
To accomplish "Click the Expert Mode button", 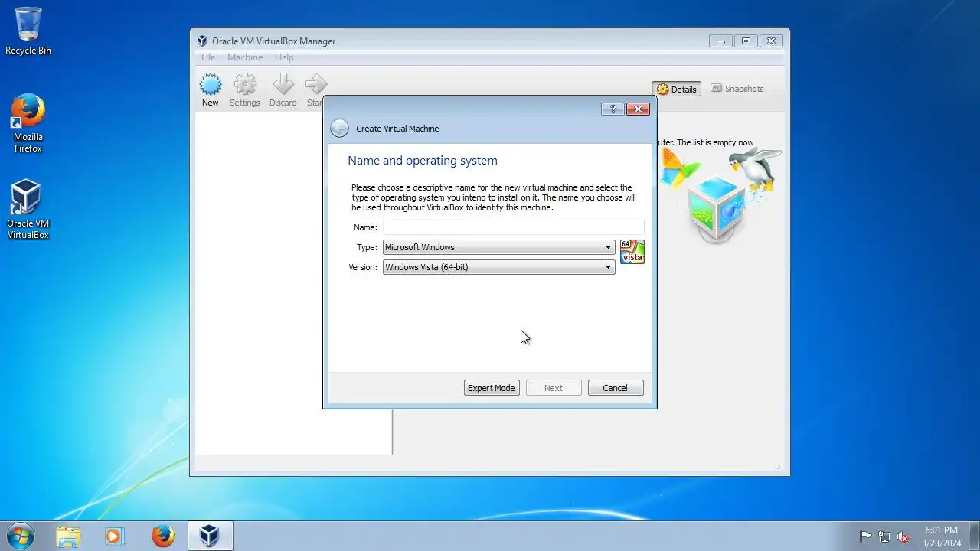I will click(492, 388).
